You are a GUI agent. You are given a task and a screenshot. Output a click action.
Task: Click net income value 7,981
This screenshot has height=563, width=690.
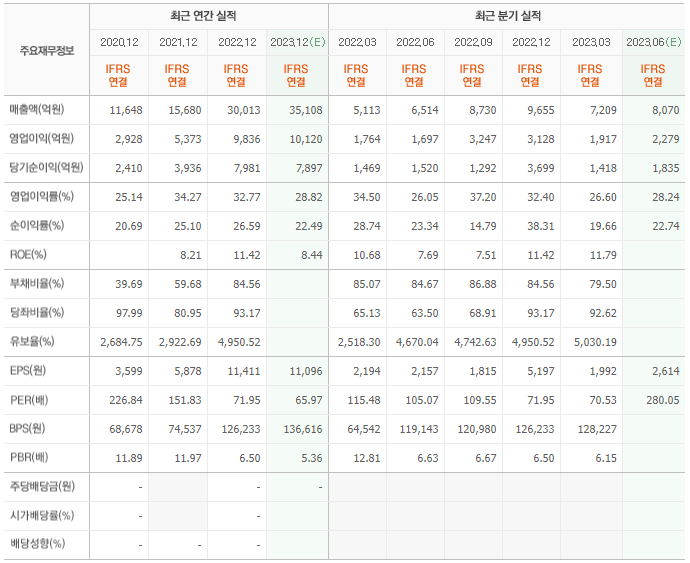(247, 168)
